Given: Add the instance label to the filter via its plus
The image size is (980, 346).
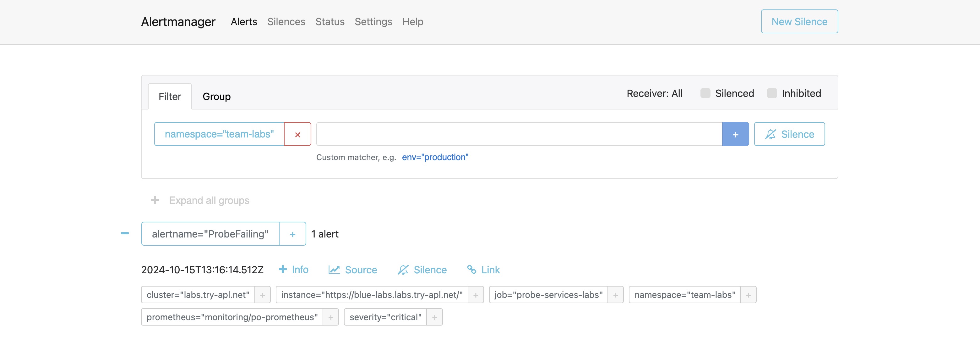Looking at the screenshot, I should pos(476,295).
